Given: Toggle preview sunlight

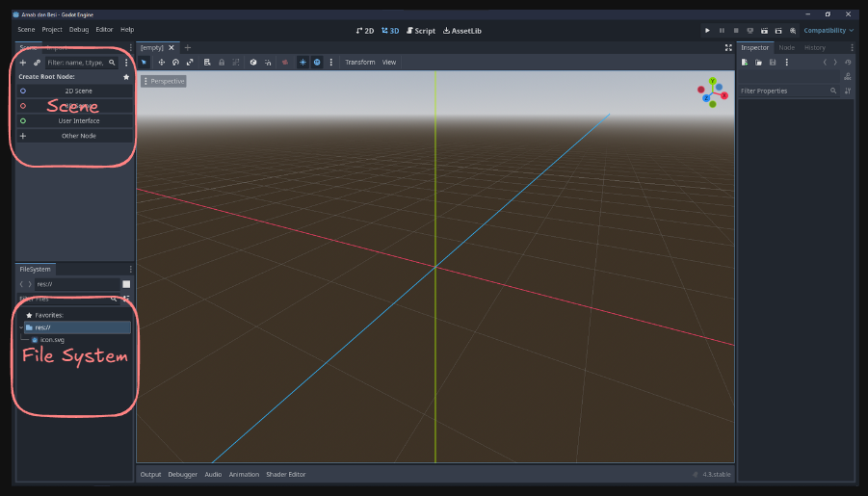Looking at the screenshot, I should point(302,62).
